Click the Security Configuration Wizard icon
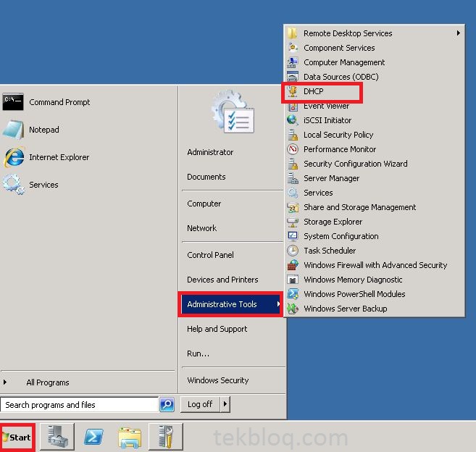The image size is (476, 452). pyautogui.click(x=293, y=164)
